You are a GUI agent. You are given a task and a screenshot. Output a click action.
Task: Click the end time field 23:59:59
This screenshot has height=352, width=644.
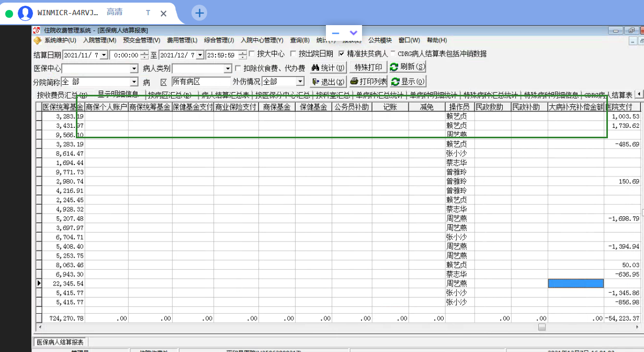221,55
